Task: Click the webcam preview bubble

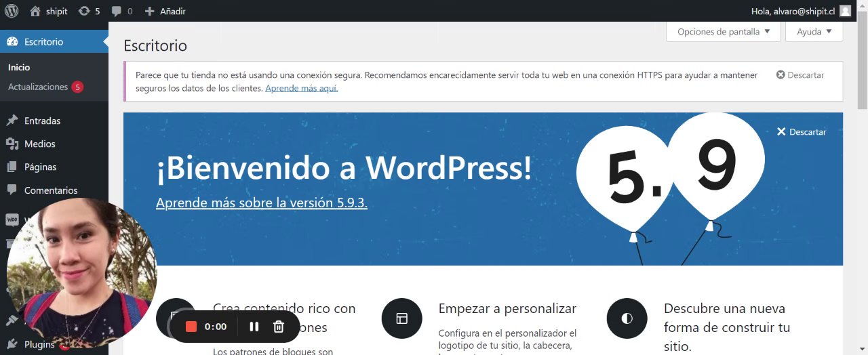Action: [x=82, y=273]
